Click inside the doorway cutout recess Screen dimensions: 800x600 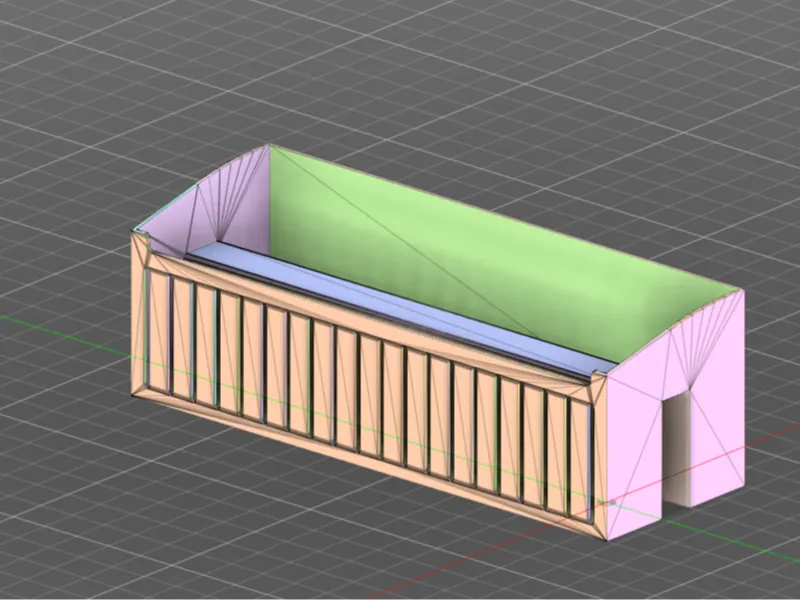point(677,449)
